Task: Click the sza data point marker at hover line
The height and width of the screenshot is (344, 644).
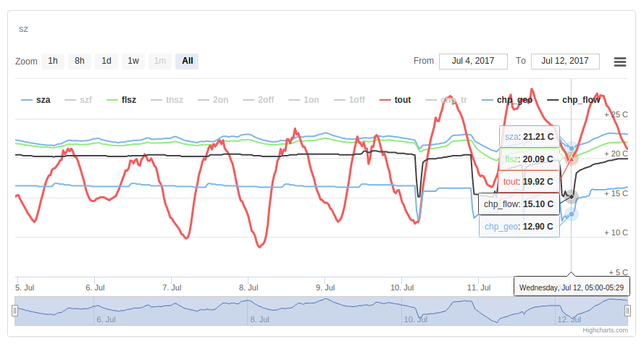Action: (x=572, y=148)
